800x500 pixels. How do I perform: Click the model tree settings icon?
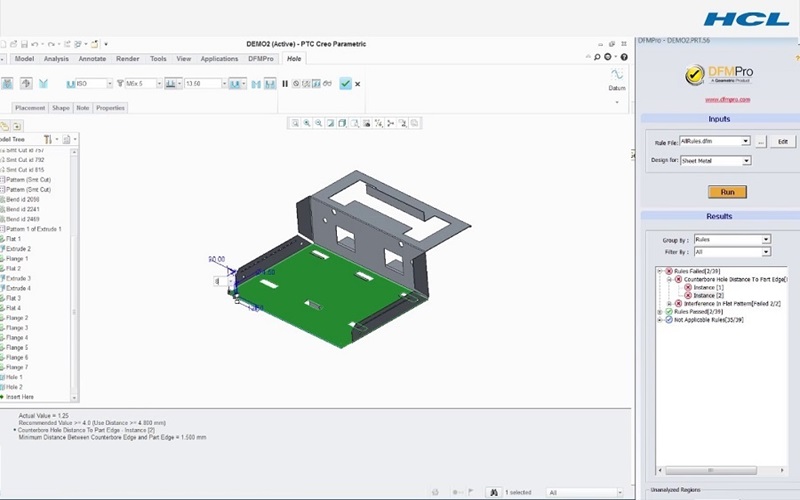(x=47, y=139)
